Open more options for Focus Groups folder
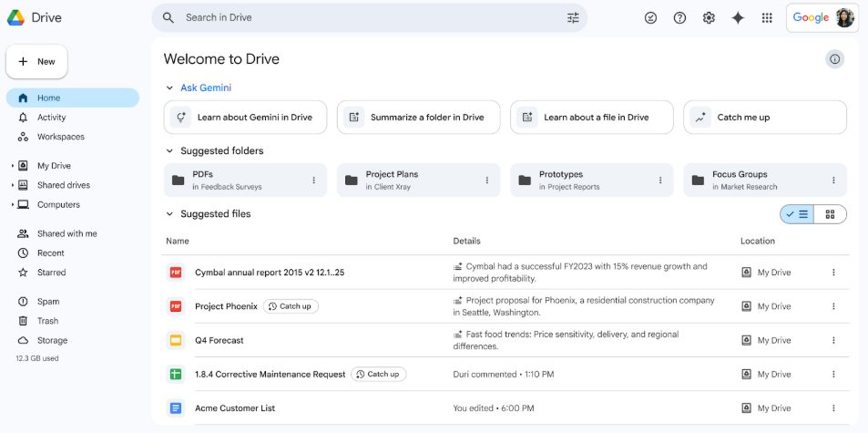The height and width of the screenshot is (433, 868). pyautogui.click(x=833, y=180)
